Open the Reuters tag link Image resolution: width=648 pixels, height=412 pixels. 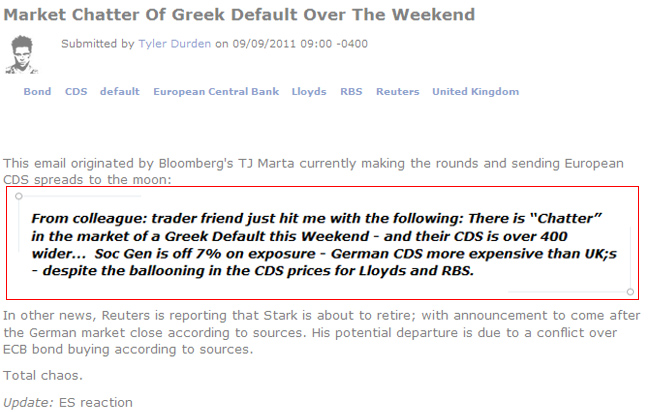point(397,92)
